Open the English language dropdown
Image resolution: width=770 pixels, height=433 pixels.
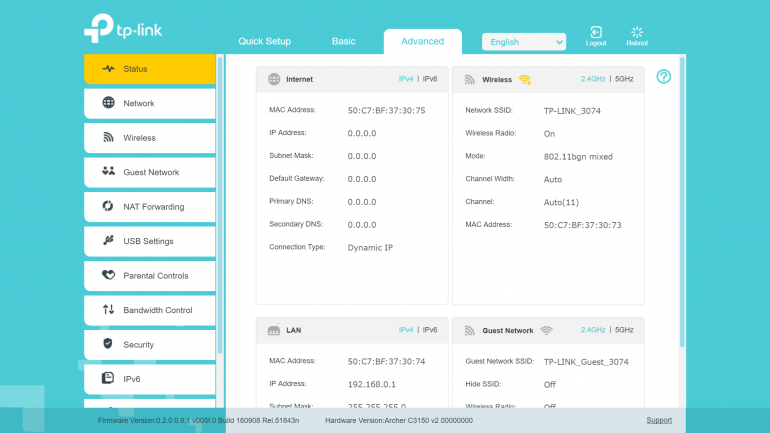tap(524, 42)
